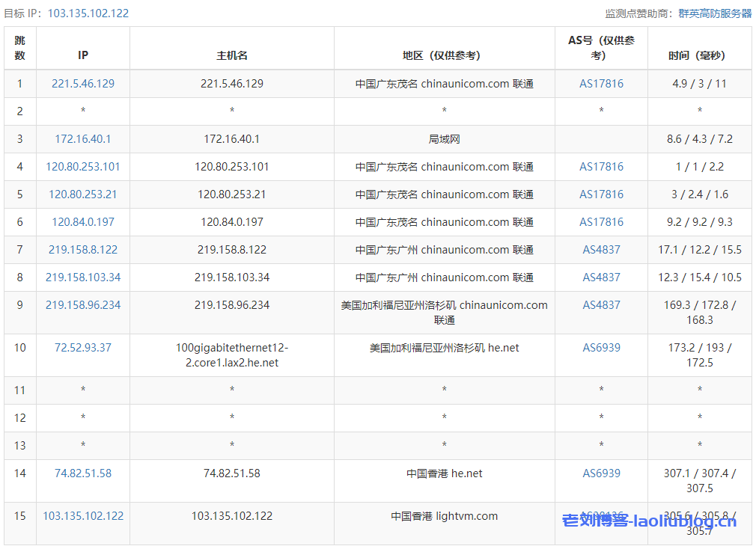Click IP link 74.82.51.58
This screenshot has width=756, height=549.
(83, 473)
